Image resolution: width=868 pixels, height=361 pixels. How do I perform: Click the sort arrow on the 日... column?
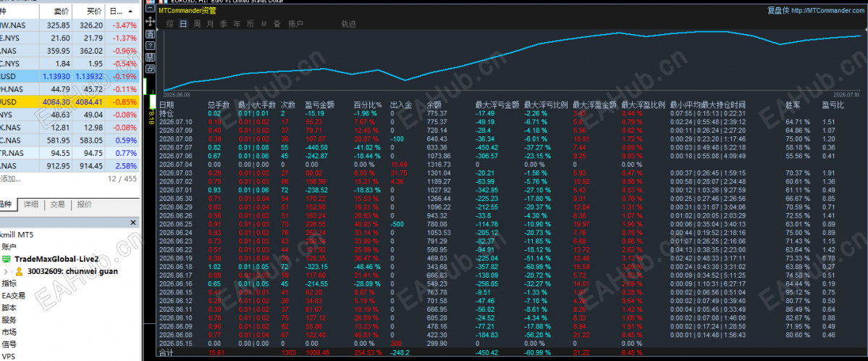coord(130,11)
